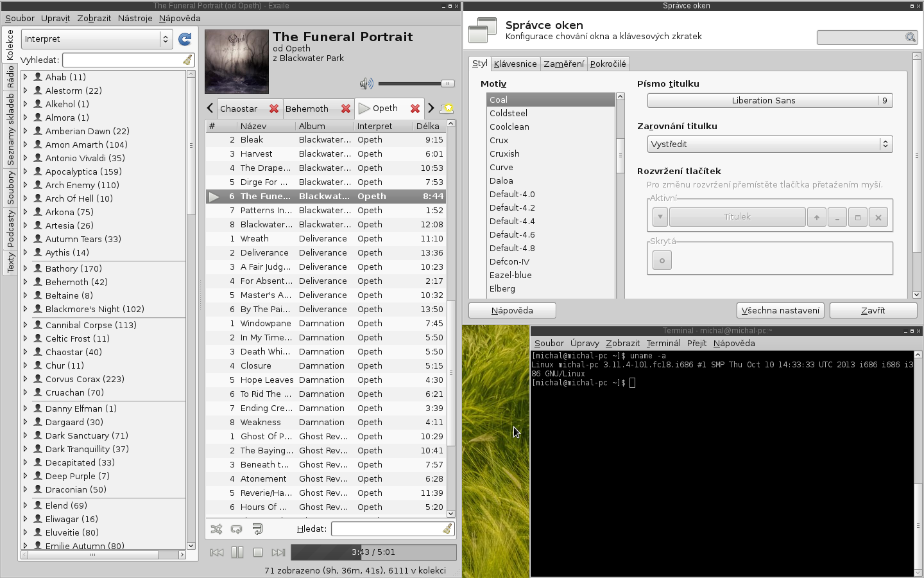The image size is (924, 578).
Task: Open the Nástroje menu in Exaile
Action: [x=135, y=18]
